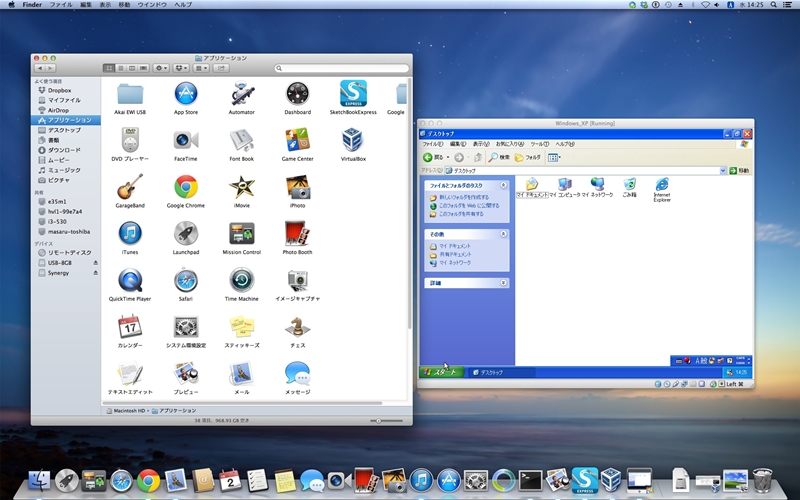Launch the Automator application icon
This screenshot has width=800, height=500.
(x=241, y=94)
